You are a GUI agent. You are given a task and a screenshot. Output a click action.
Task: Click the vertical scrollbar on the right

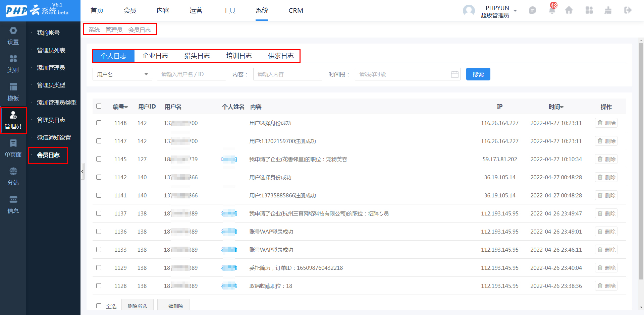click(x=641, y=161)
